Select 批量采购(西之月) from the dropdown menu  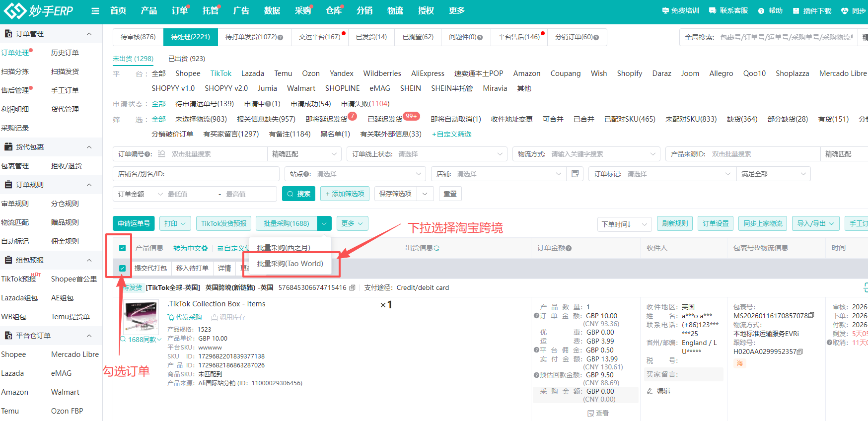[284, 248]
